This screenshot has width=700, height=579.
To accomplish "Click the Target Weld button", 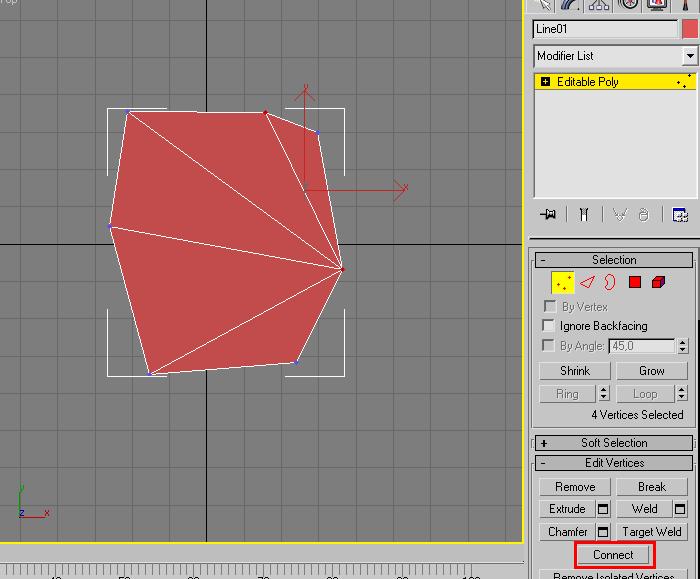I will 652,532.
